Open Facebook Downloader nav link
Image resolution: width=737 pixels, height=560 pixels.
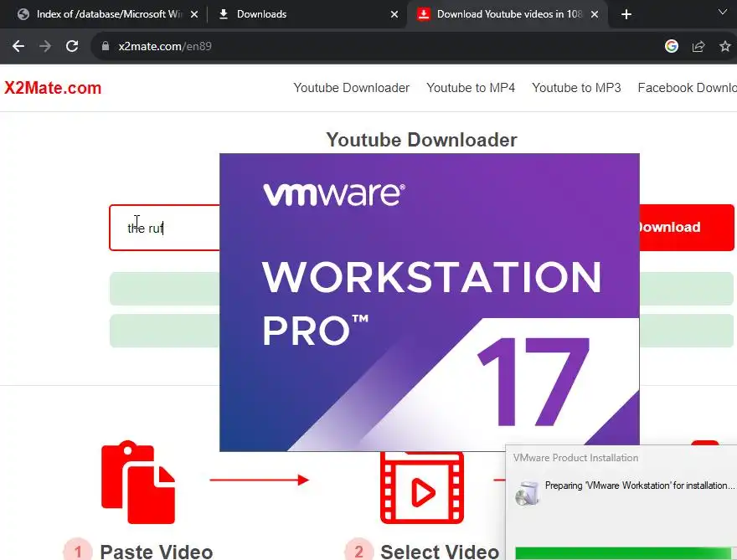click(x=688, y=88)
